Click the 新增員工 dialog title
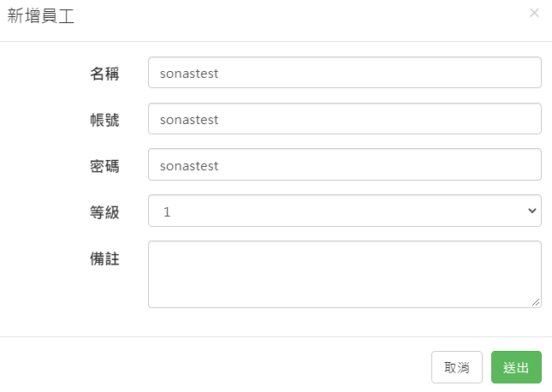The height and width of the screenshot is (392, 552). pos(41,16)
